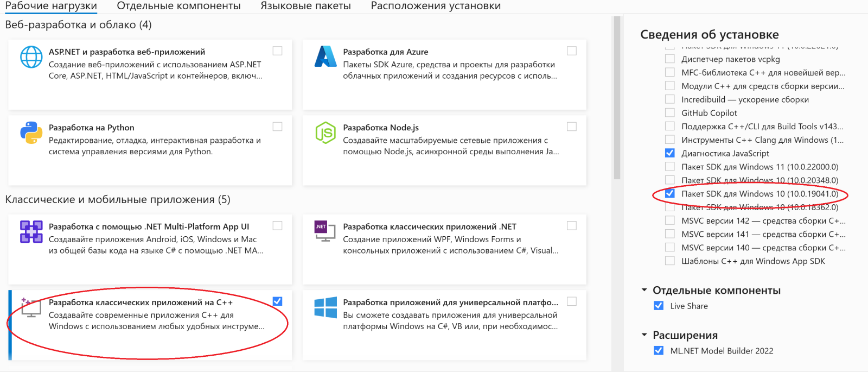Click the C++ desktop development monitor icon
Image resolution: width=868 pixels, height=372 pixels.
pos(31,307)
